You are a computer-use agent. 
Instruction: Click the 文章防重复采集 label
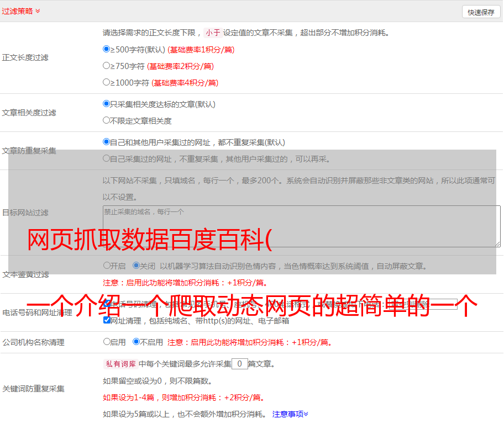tap(29, 151)
